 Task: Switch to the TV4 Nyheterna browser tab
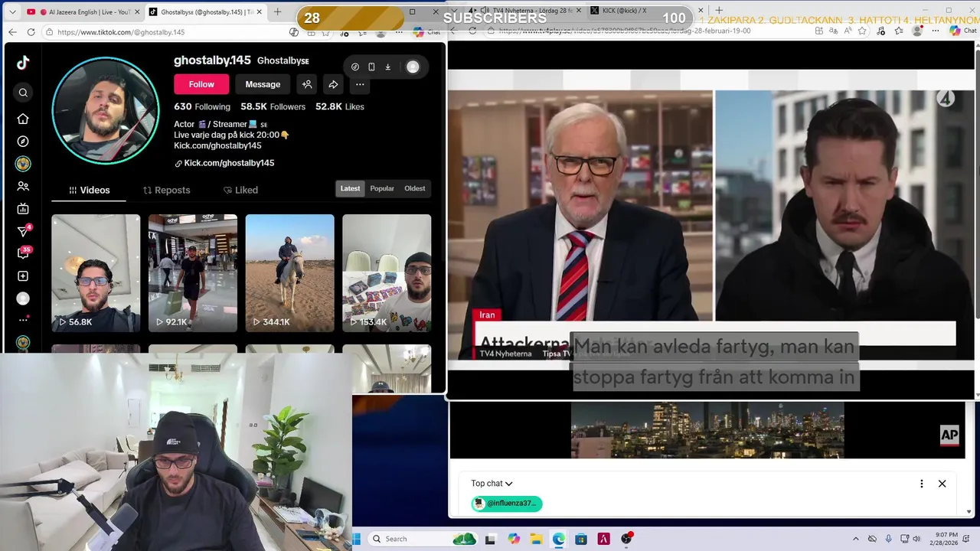pyautogui.click(x=527, y=11)
